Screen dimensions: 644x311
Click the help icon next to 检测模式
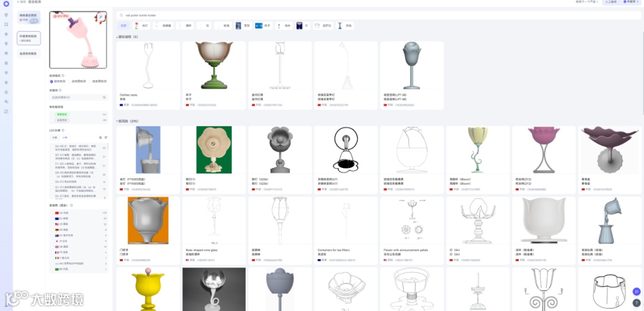coord(63,76)
